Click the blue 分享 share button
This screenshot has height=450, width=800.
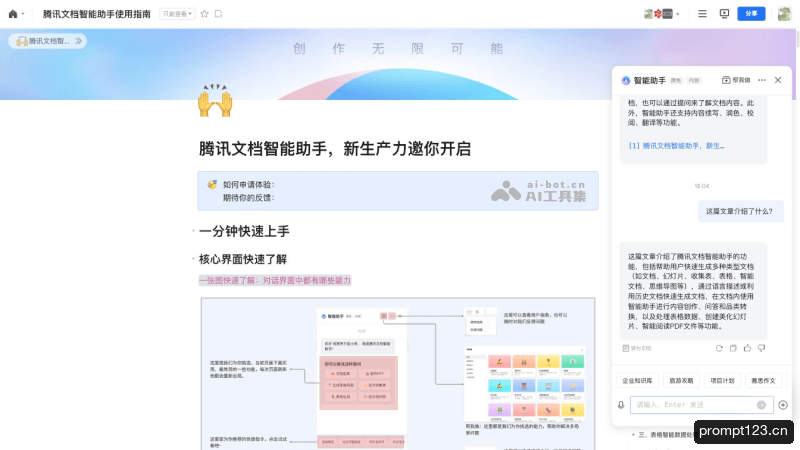point(751,14)
